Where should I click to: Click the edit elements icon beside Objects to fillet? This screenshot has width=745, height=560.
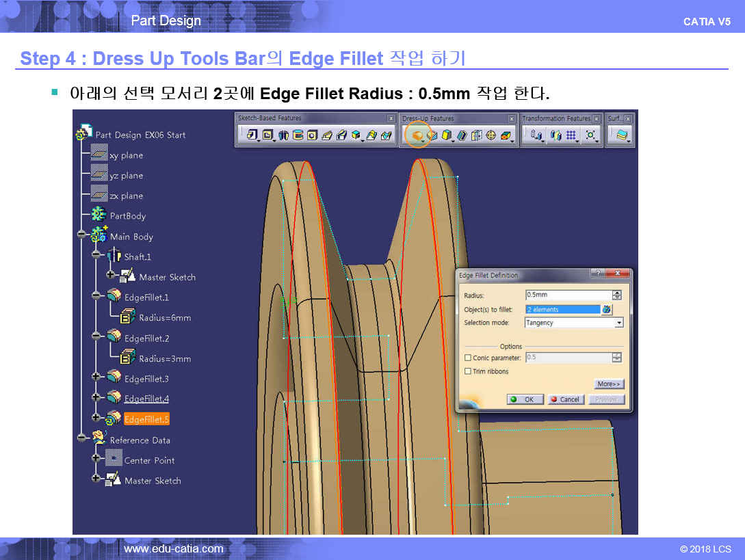(607, 310)
